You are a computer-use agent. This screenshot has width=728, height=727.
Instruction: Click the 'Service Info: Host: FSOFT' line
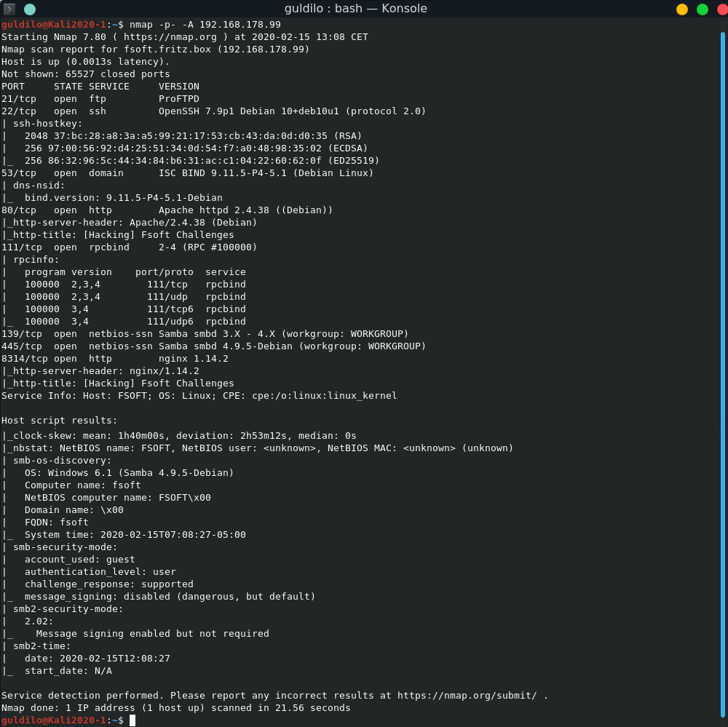coord(199,396)
